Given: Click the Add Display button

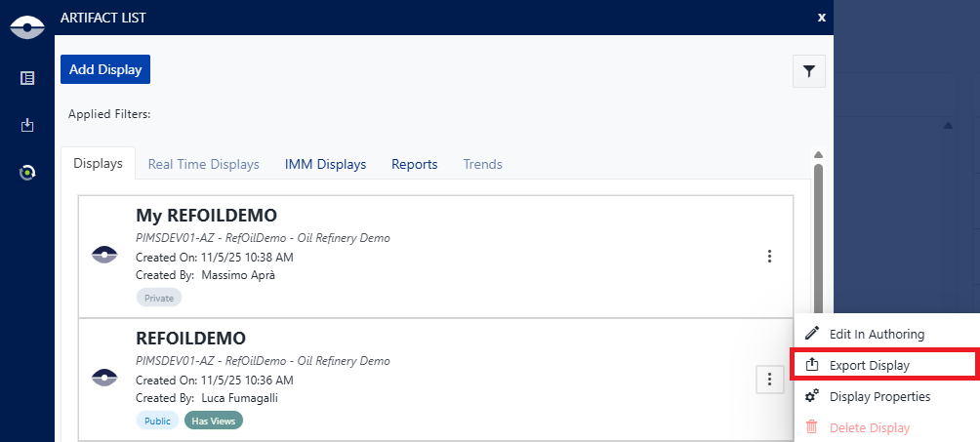Looking at the screenshot, I should [105, 69].
